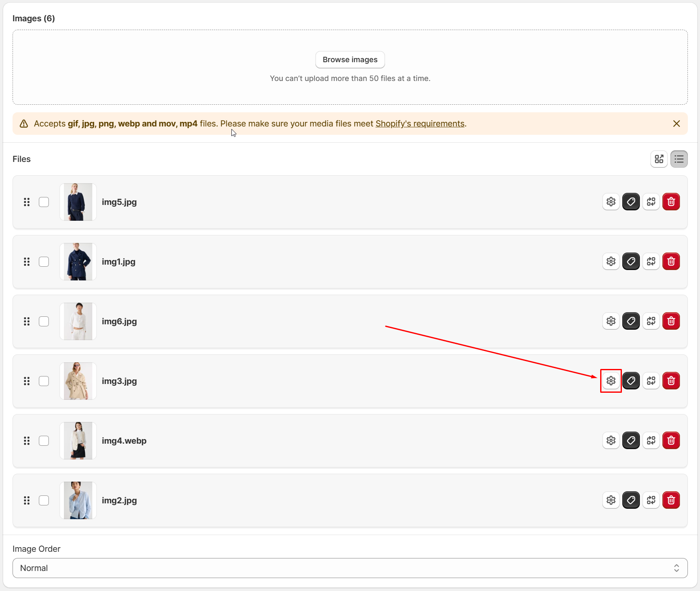Switch files to list view

point(679,159)
